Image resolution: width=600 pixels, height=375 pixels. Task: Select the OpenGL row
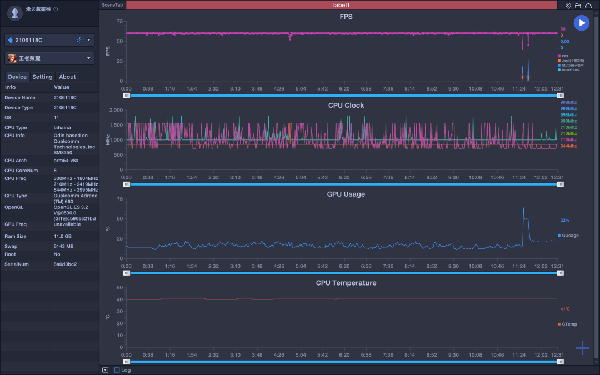[50, 213]
